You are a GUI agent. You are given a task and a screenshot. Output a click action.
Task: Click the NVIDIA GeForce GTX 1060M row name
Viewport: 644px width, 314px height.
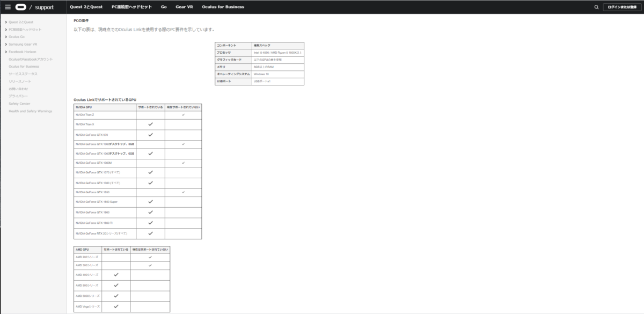pyautogui.click(x=93, y=163)
